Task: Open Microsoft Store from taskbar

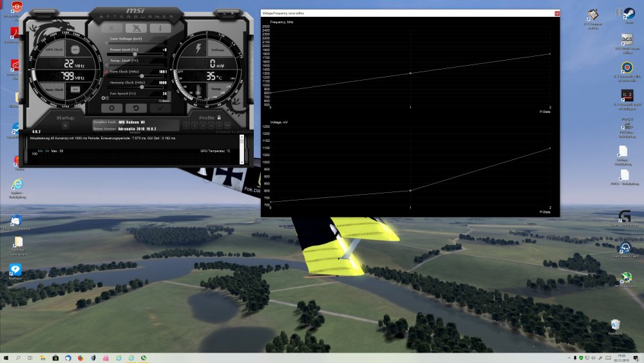Action: [55, 358]
